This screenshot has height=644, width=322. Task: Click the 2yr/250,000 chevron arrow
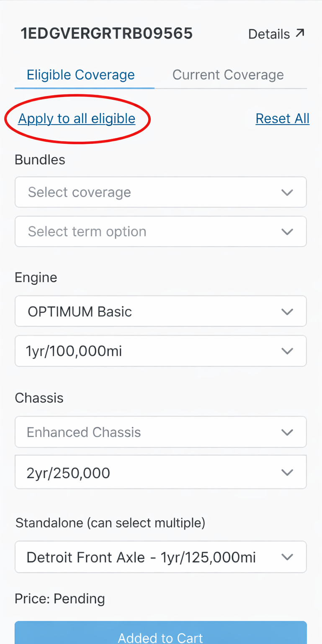287,473
